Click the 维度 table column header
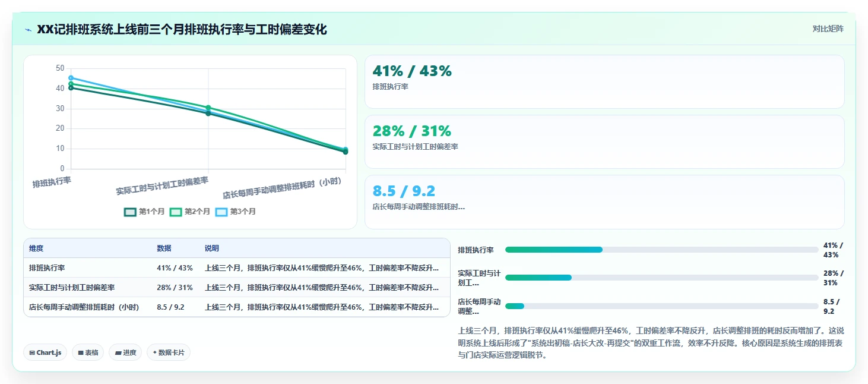The width and height of the screenshot is (868, 384). (36, 248)
